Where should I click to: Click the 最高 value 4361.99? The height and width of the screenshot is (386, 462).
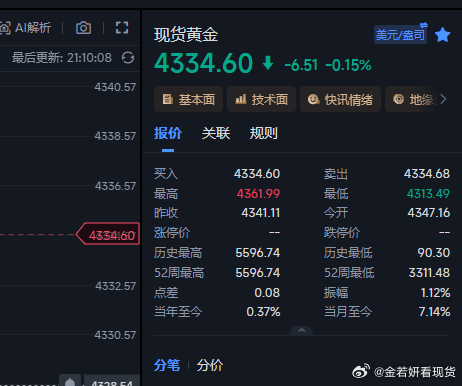(258, 194)
